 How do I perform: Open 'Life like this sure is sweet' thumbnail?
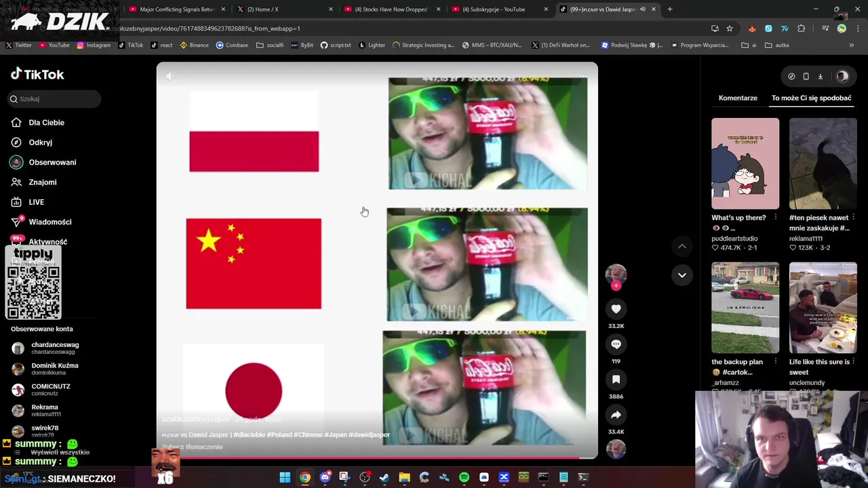[x=823, y=308]
